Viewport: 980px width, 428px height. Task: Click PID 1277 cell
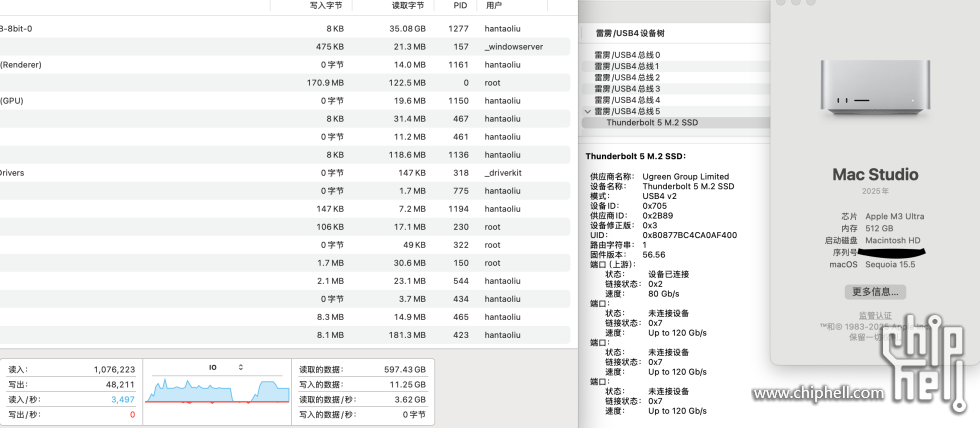tap(458, 29)
